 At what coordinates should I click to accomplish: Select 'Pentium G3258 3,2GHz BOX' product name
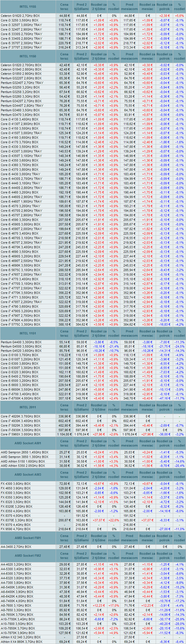tap(20, 92)
